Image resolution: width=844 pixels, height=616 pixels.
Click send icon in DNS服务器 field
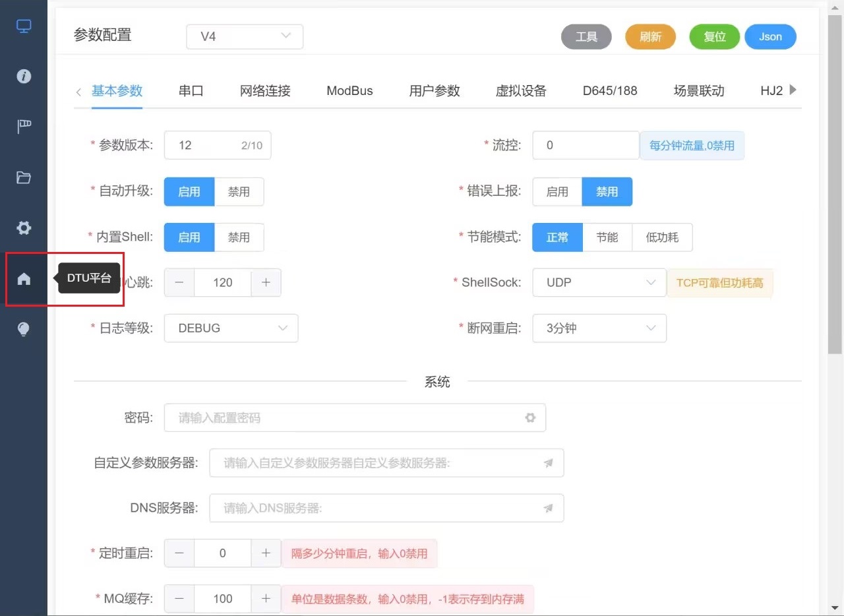[x=548, y=508]
